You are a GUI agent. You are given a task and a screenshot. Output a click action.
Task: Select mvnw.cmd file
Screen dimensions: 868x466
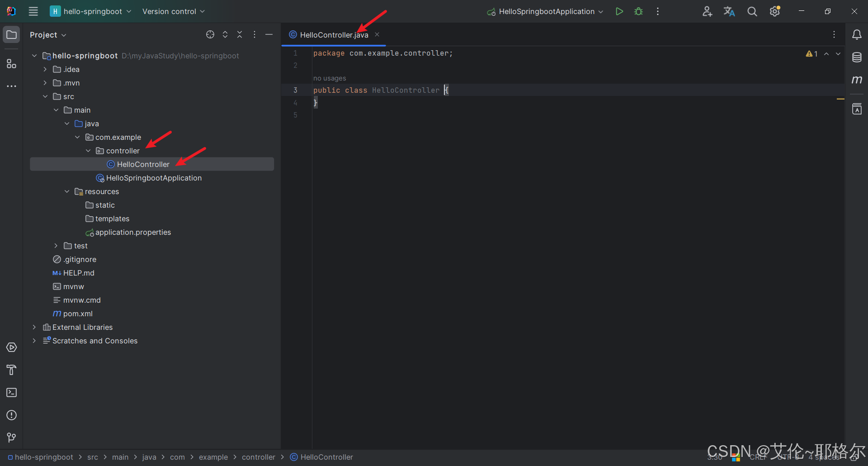point(152,300)
